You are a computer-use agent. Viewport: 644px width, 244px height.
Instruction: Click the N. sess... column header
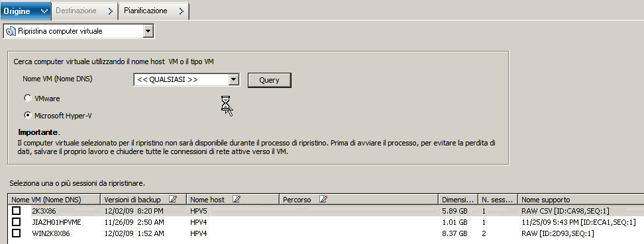(498, 200)
